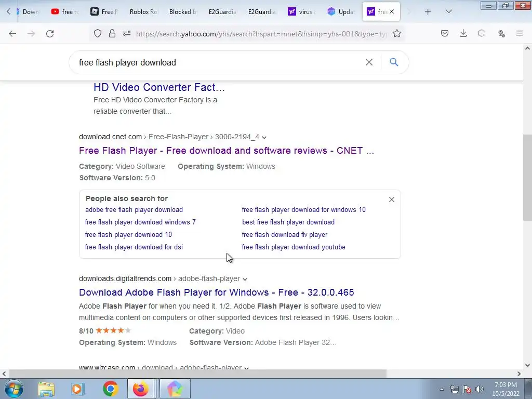Open site permissions icon in address bar
This screenshot has height=399, width=532.
click(x=127, y=34)
